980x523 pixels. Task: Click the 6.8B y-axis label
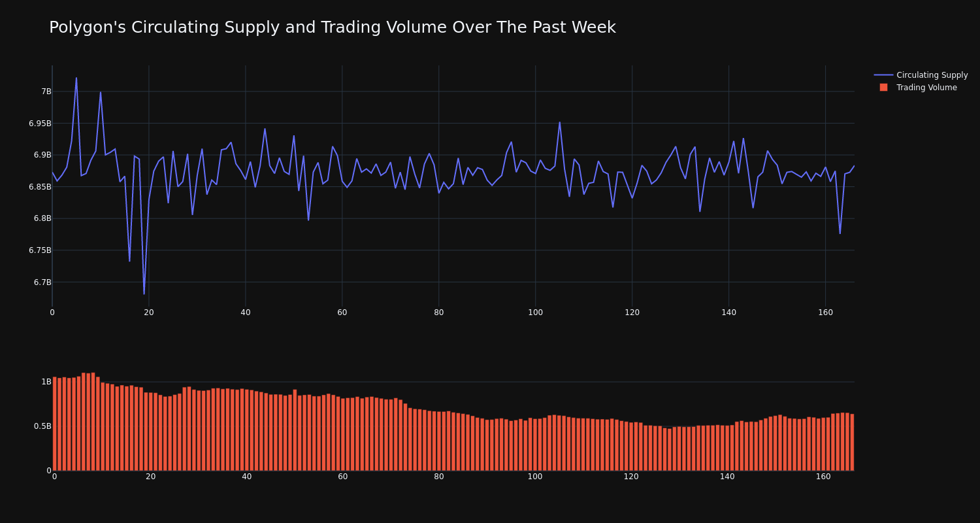click(42, 218)
